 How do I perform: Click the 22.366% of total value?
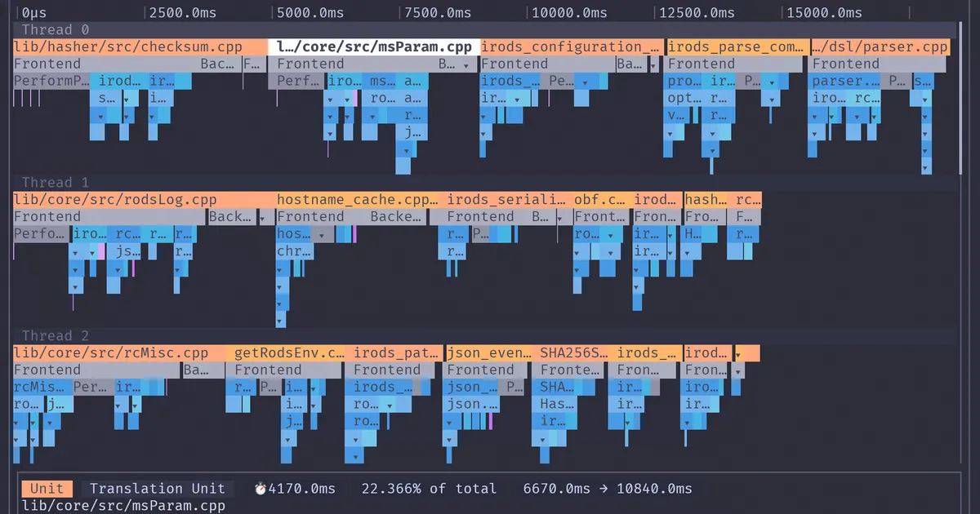(x=429, y=489)
